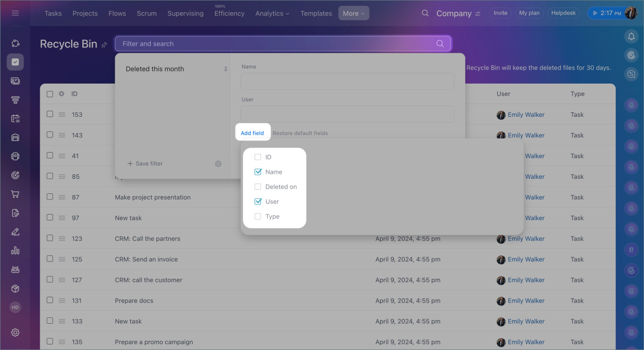
Task: Click the search magnifier in the top bar
Action: tap(425, 13)
